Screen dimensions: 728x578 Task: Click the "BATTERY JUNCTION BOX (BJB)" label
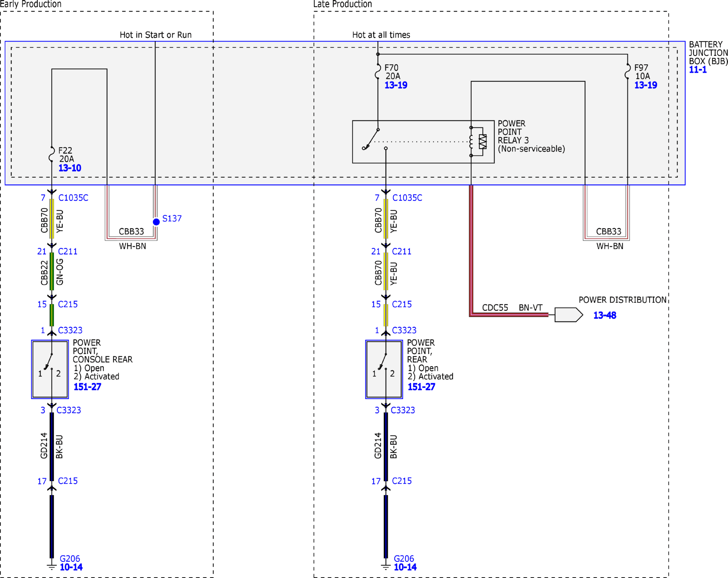(708, 53)
